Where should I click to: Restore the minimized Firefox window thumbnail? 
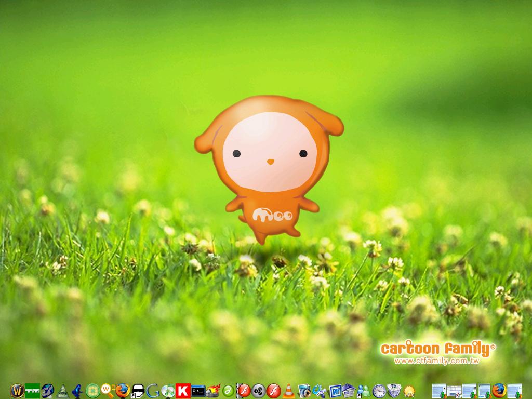(x=499, y=391)
